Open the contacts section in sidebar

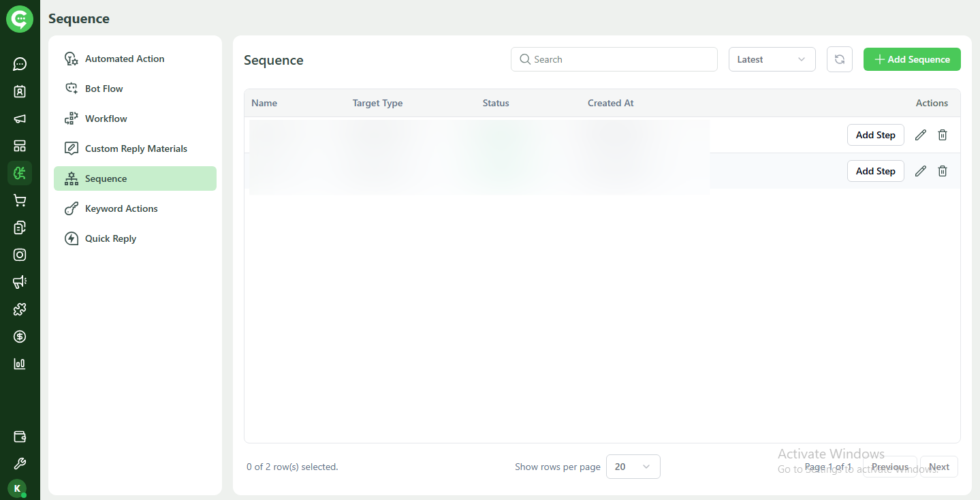20,91
